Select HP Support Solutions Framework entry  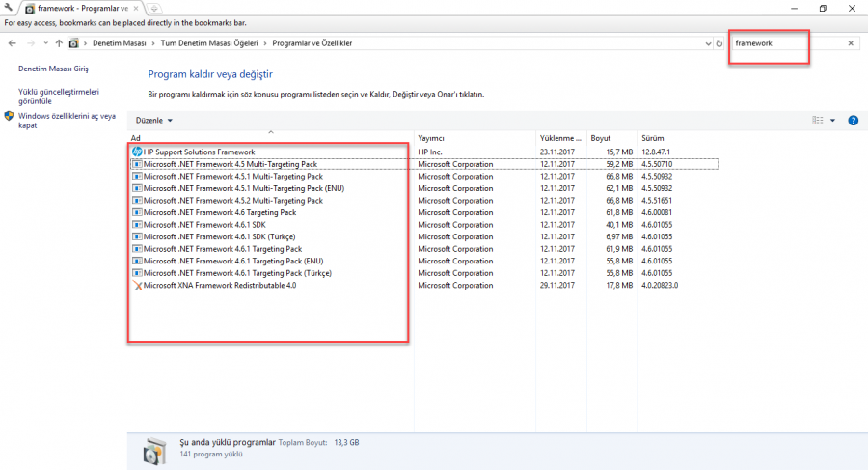pos(200,152)
